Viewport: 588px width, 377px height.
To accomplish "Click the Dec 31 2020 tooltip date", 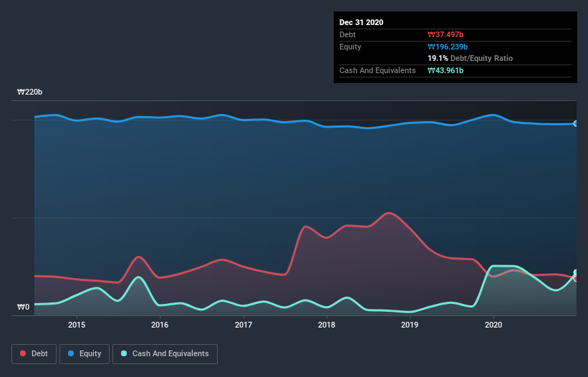I will pyautogui.click(x=361, y=22).
